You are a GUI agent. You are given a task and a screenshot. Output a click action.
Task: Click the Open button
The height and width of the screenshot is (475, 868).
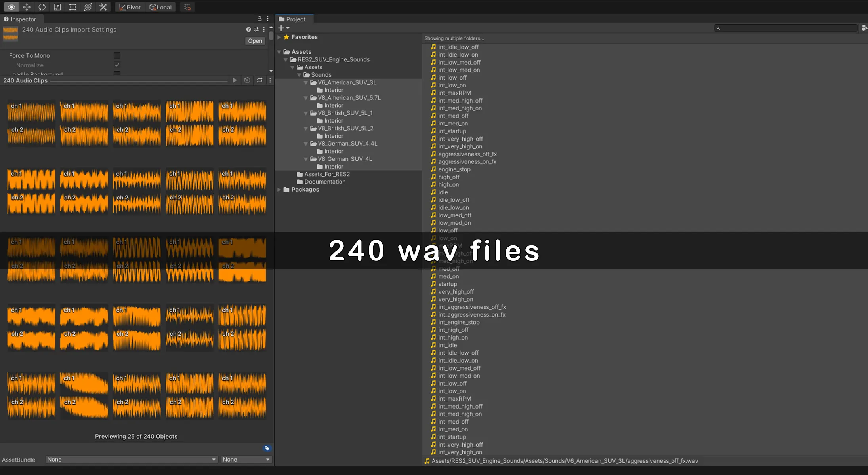coord(255,41)
